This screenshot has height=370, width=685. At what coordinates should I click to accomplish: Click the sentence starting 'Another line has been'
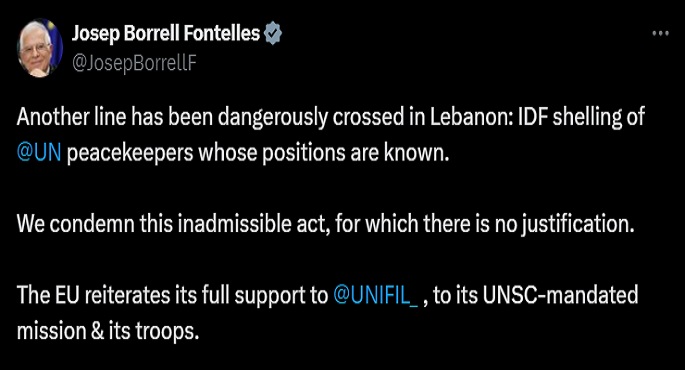point(331,135)
